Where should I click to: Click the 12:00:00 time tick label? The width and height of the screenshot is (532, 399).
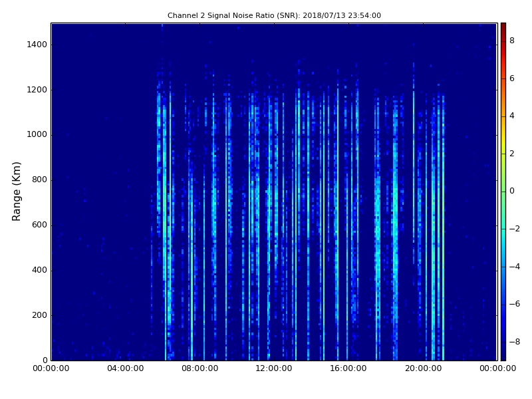[x=274, y=368]
